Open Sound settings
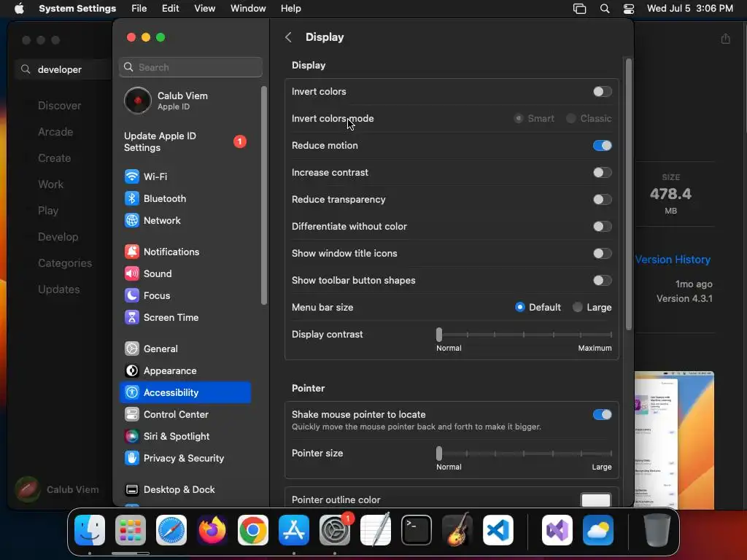Image resolution: width=747 pixels, height=560 pixels. click(x=185, y=274)
